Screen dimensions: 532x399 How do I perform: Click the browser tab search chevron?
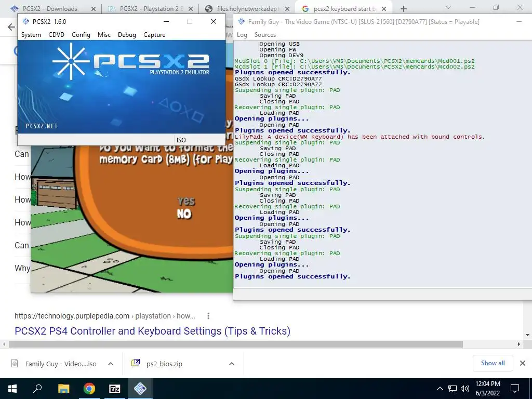click(x=448, y=7)
